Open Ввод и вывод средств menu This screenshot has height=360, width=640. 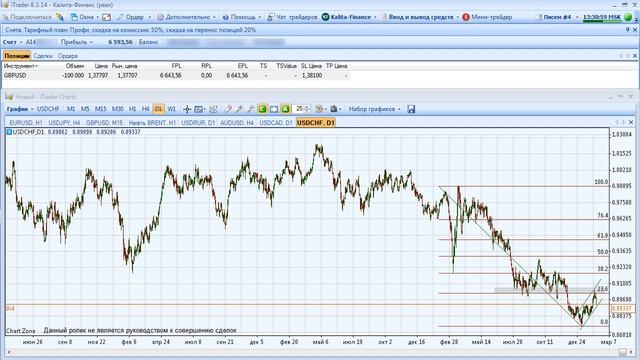pyautogui.click(x=420, y=17)
